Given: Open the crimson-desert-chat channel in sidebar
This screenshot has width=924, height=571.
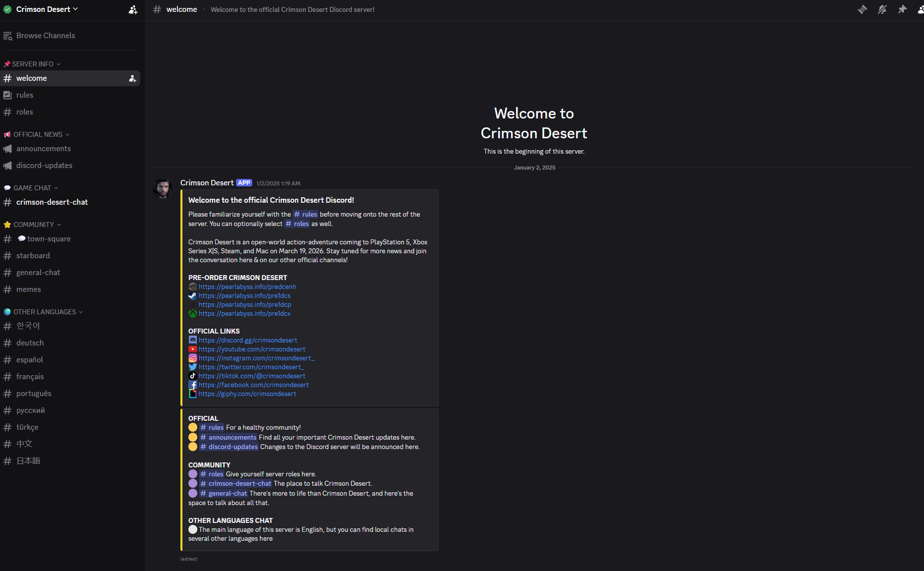Looking at the screenshot, I should pos(70,202).
